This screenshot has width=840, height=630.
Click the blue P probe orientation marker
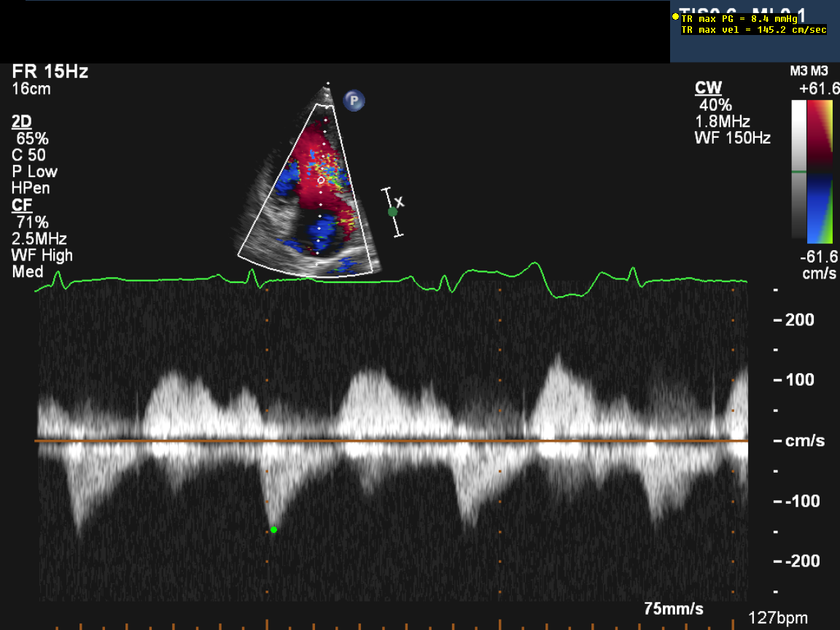click(x=354, y=101)
